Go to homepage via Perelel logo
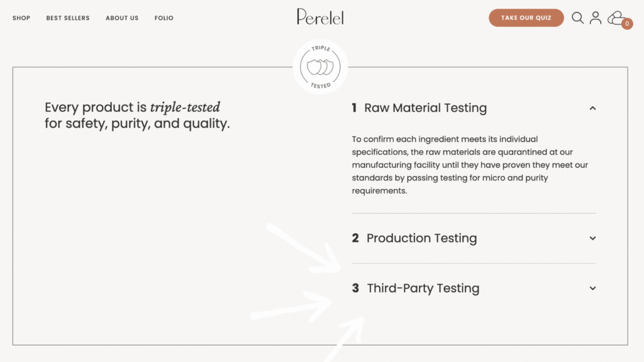Screen dimensions: 644x362 coord(320,17)
